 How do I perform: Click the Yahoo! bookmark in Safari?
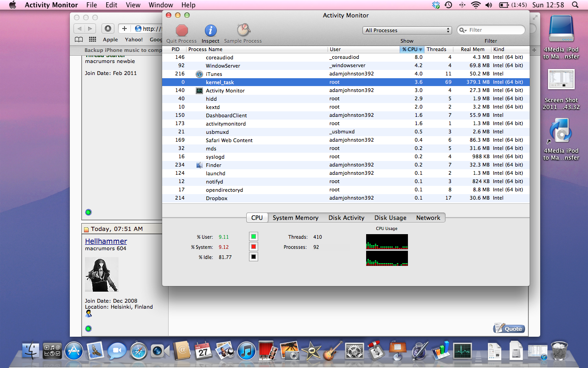134,40
